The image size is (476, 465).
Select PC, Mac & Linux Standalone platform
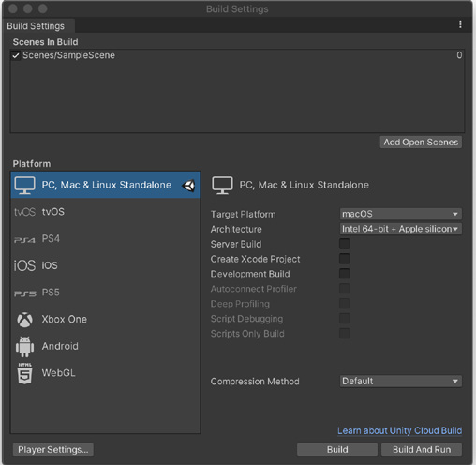coord(106,185)
